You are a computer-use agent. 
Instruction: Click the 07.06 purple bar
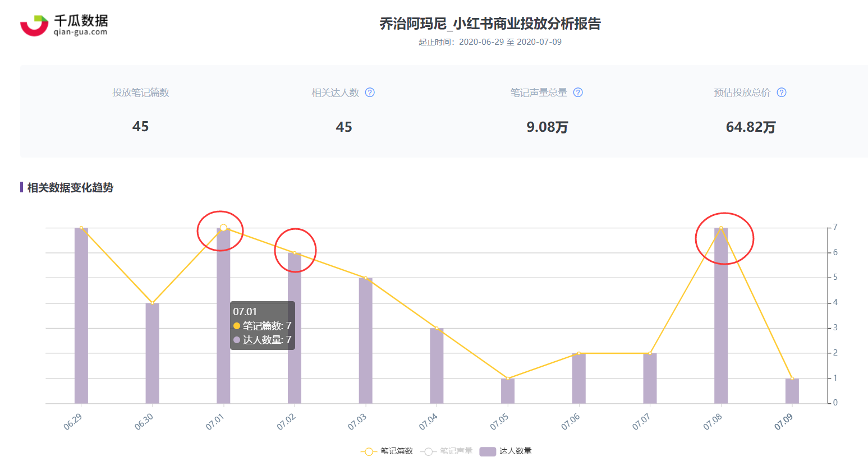coord(579,379)
